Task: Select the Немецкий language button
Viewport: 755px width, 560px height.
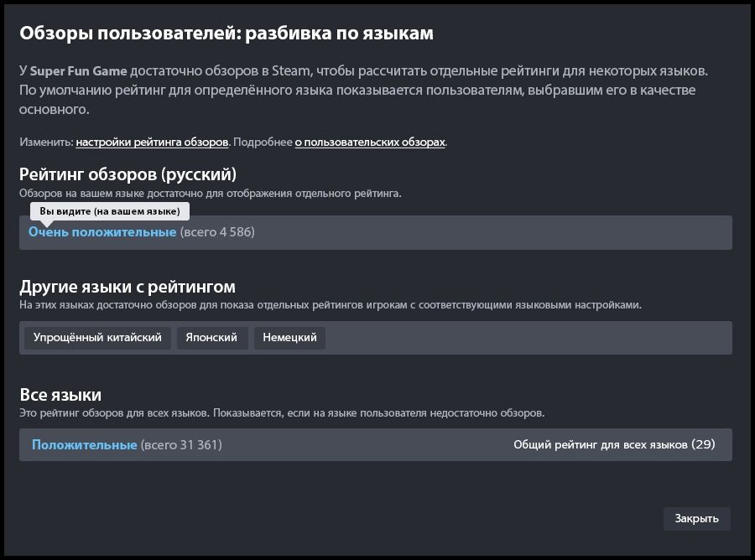Action: coord(289,338)
